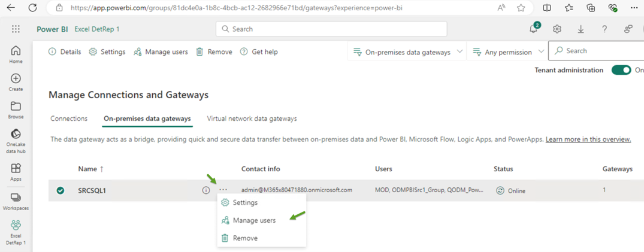Turn off the Tenant administration toggle
This screenshot has height=252, width=644.
point(621,70)
